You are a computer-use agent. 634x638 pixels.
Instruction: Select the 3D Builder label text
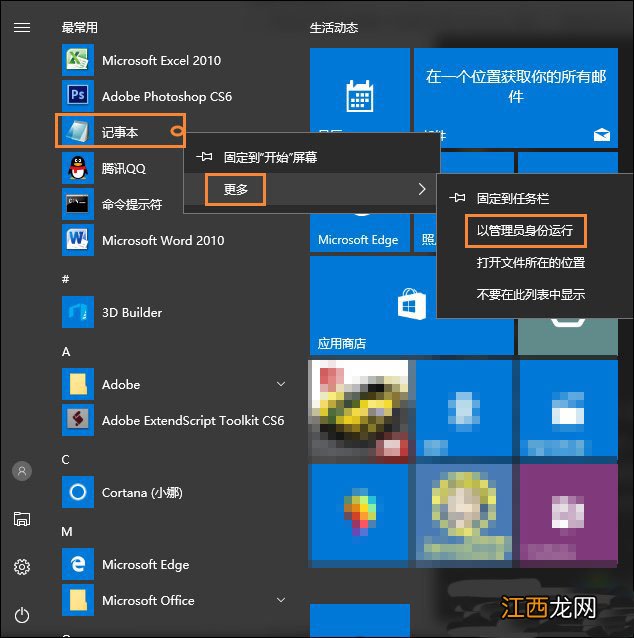coord(132,312)
